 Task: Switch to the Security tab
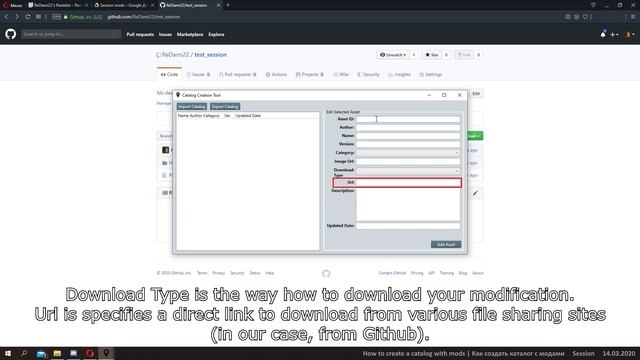pyautogui.click(x=369, y=75)
